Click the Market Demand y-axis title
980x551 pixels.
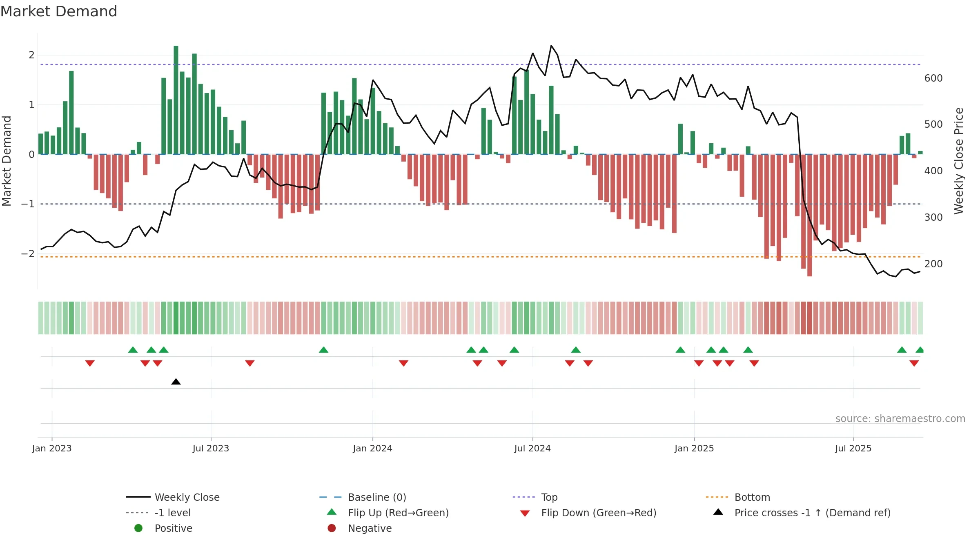(7, 161)
